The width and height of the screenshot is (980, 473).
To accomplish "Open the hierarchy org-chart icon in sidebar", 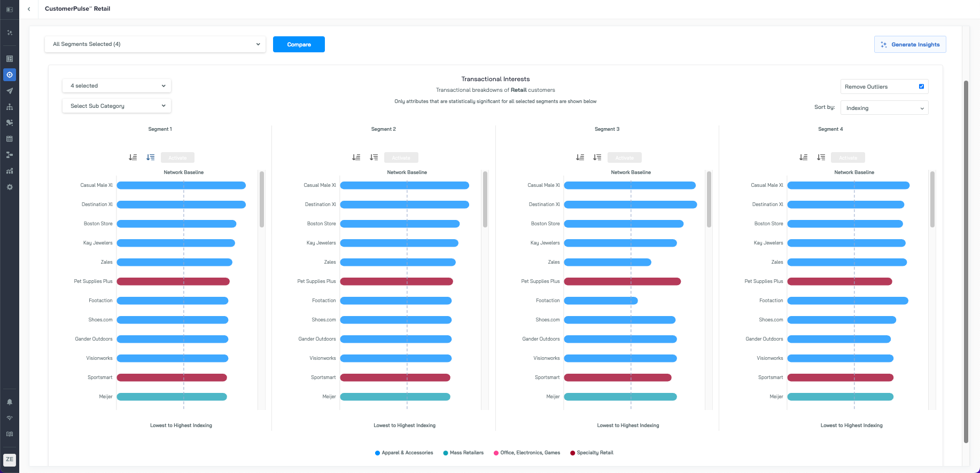I will 10,107.
